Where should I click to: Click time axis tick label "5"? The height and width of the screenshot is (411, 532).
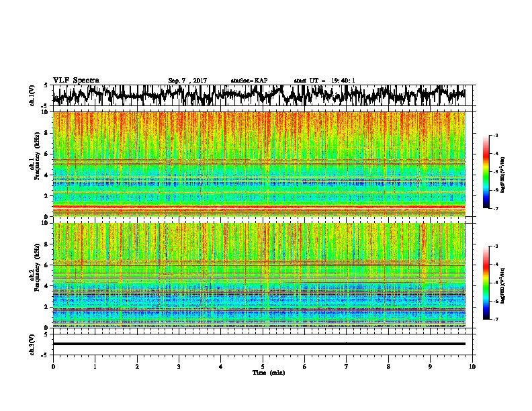pos(263,367)
